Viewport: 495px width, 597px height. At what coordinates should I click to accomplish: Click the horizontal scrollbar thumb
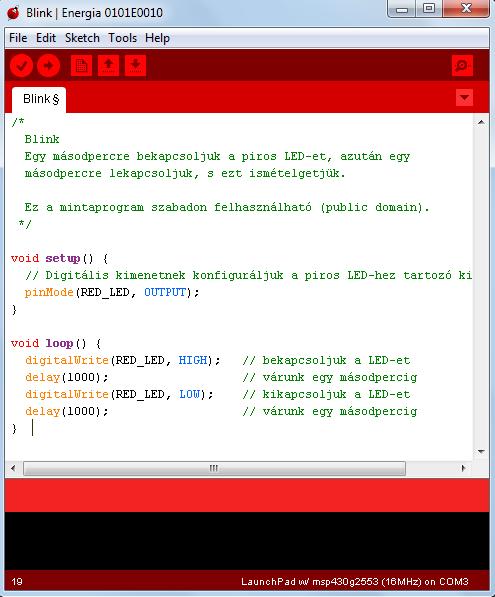click(214, 468)
